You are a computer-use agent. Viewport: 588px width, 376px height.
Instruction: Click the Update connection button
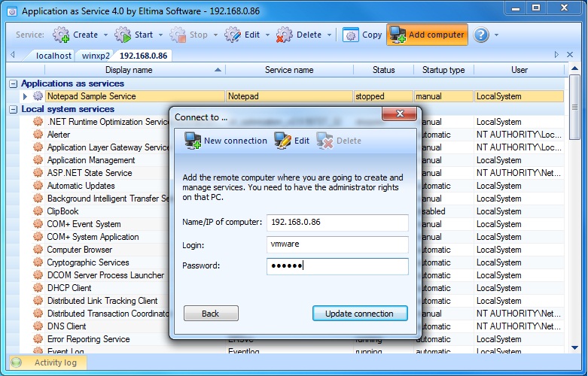pyautogui.click(x=359, y=314)
